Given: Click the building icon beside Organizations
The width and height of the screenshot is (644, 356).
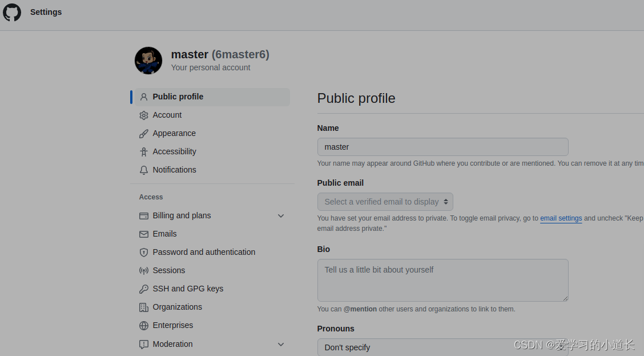Looking at the screenshot, I should (x=144, y=307).
